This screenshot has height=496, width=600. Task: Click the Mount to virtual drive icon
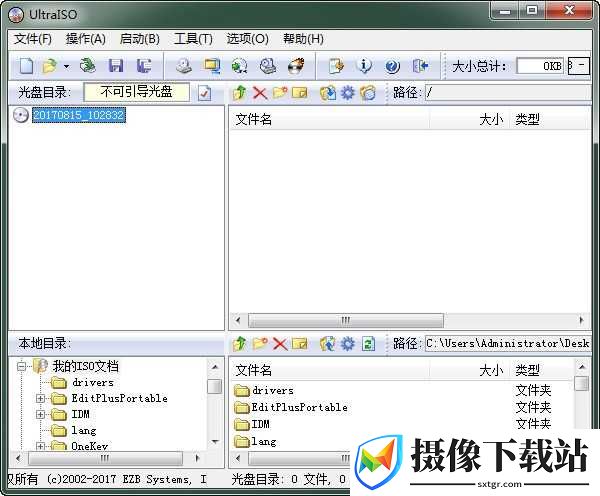268,66
